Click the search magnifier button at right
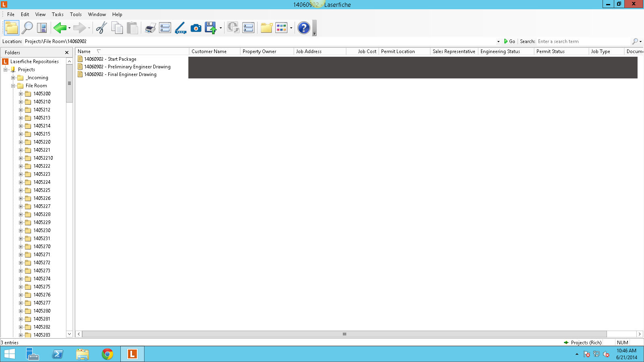644x362 pixels. point(635,41)
